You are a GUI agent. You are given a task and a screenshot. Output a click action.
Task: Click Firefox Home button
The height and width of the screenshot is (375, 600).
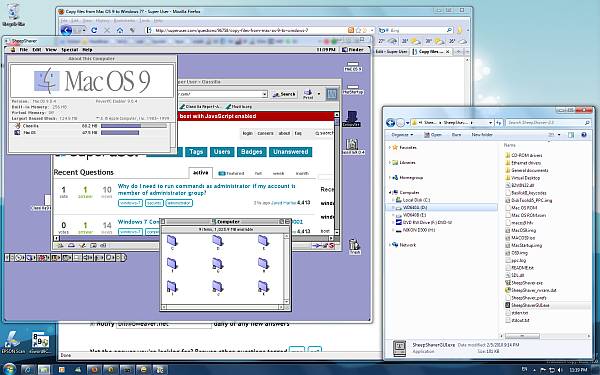coord(120,30)
